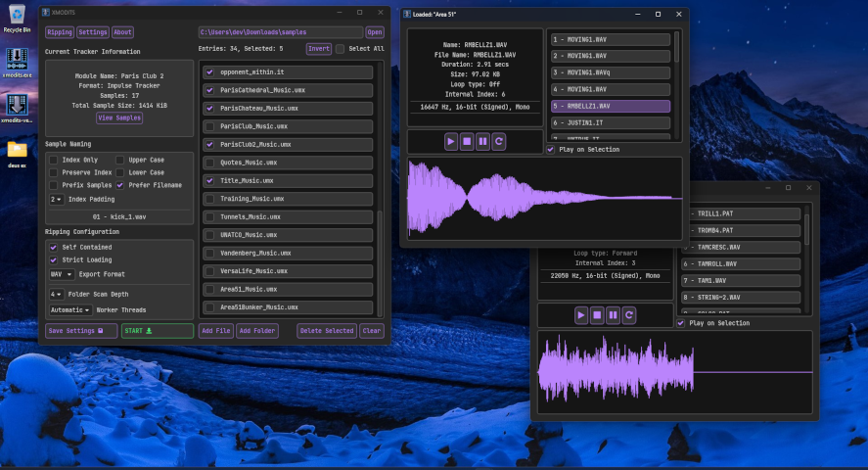Open the Automatic Worker Threads dropdown

click(70, 309)
